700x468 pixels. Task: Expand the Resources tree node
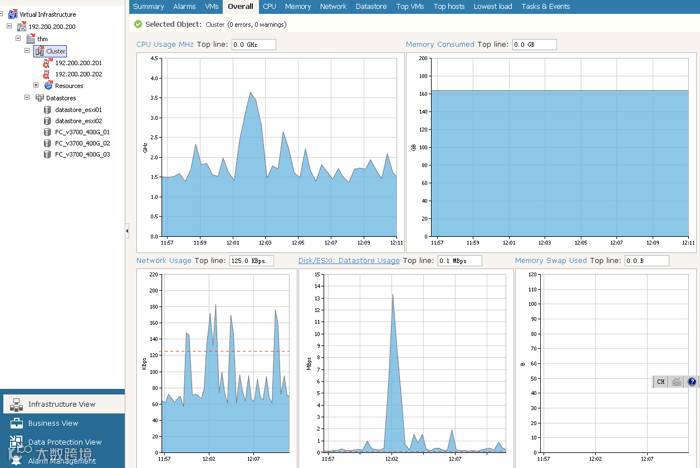pos(36,85)
